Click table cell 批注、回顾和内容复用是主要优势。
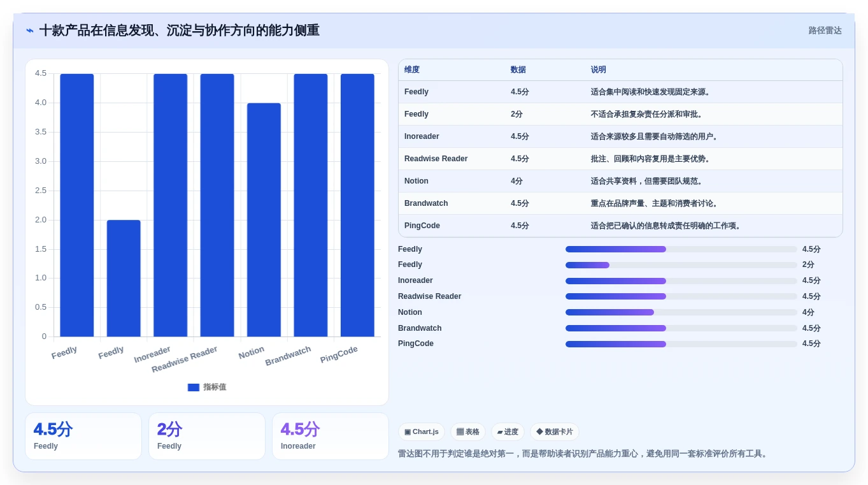868x485 pixels. (x=651, y=159)
